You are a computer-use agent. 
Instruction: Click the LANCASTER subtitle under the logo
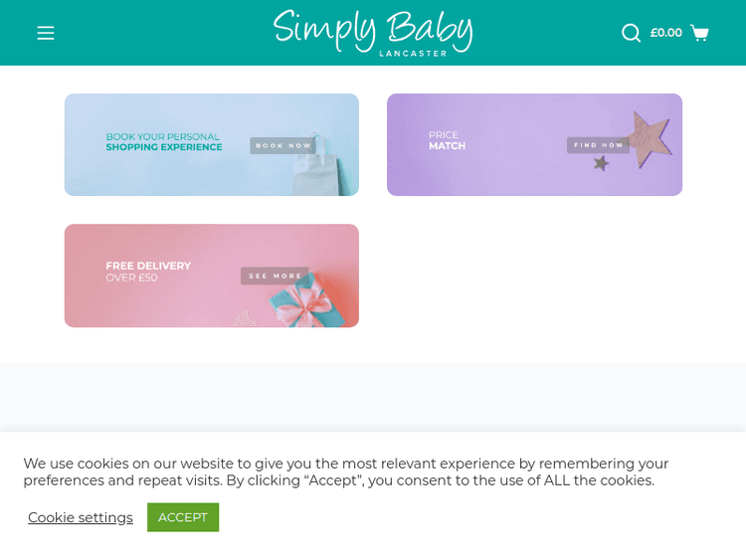click(413, 54)
